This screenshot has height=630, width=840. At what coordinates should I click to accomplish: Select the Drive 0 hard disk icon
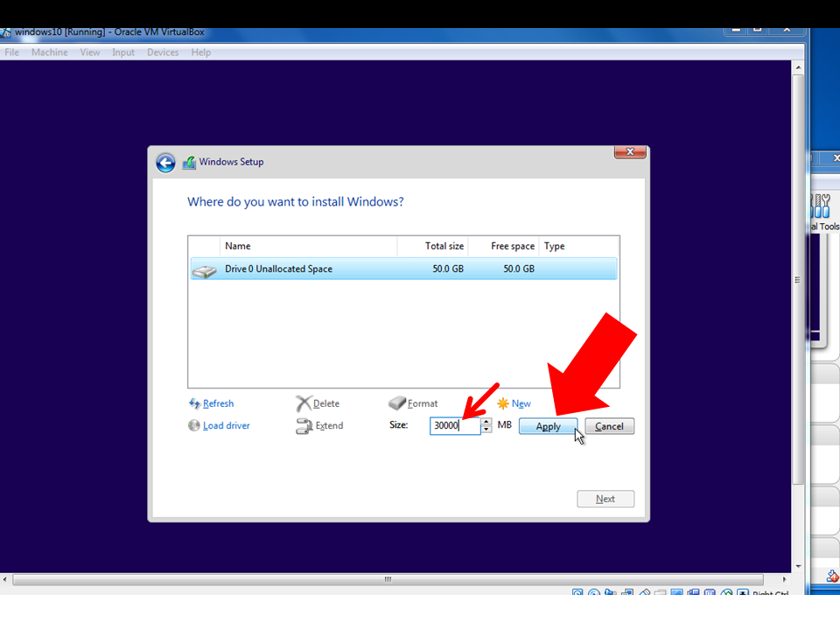click(204, 270)
